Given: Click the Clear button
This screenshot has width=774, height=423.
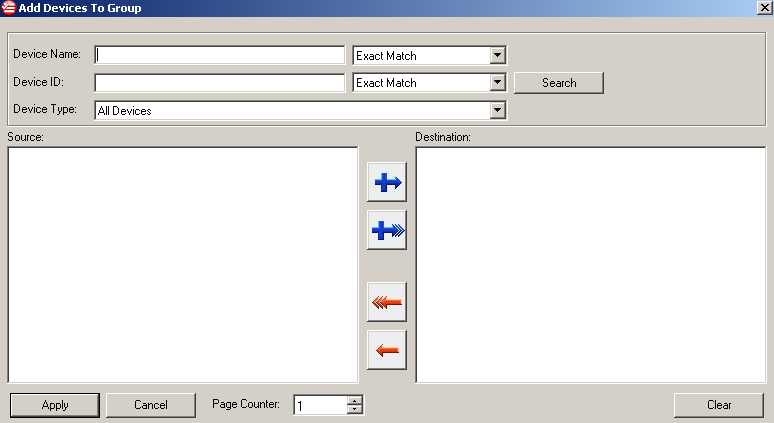Looking at the screenshot, I should (719, 405).
